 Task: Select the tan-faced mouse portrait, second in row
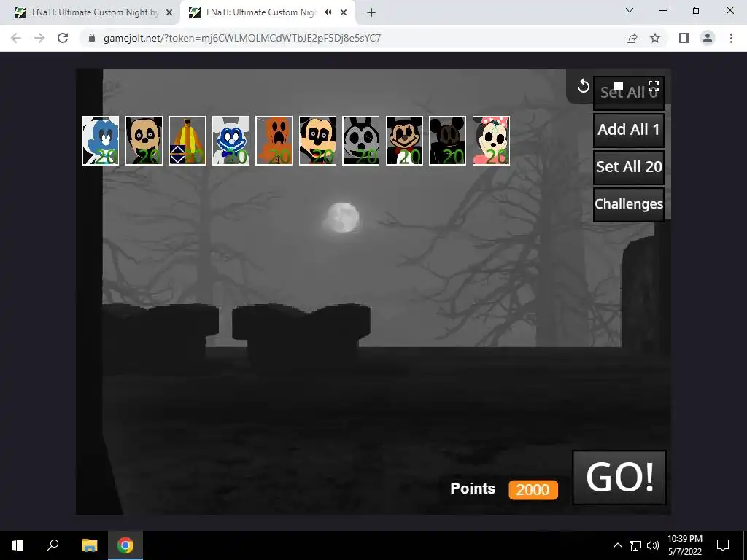click(x=144, y=141)
